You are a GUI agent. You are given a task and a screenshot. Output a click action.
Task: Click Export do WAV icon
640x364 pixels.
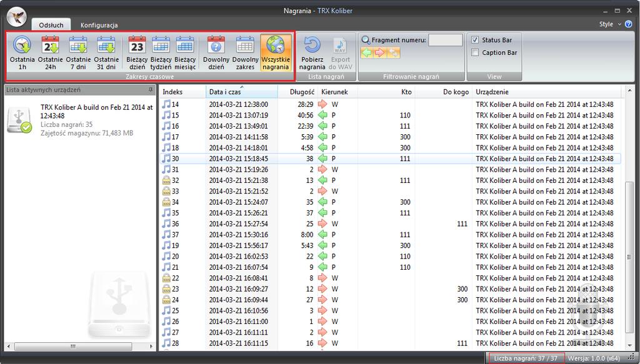(x=340, y=45)
